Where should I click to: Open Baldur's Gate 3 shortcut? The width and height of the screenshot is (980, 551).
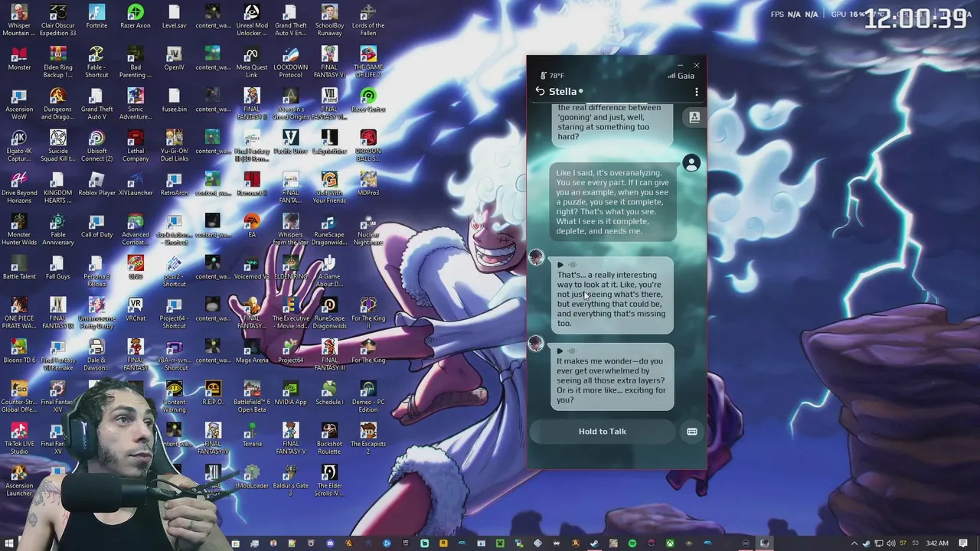(290, 481)
